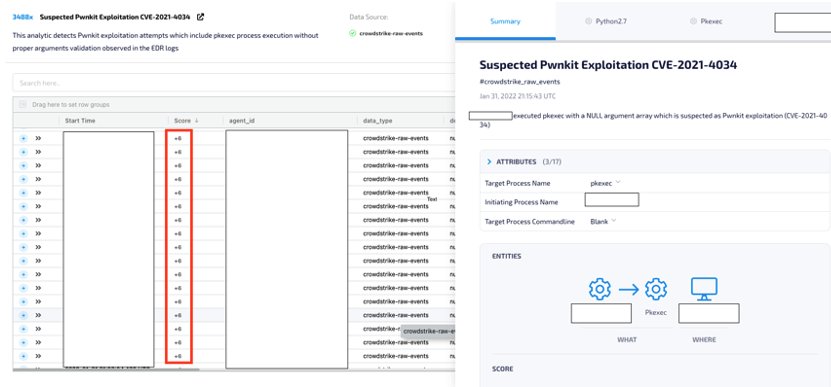
Task: Click the crowdstrike-raw-events data source label
Action: pos(391,33)
